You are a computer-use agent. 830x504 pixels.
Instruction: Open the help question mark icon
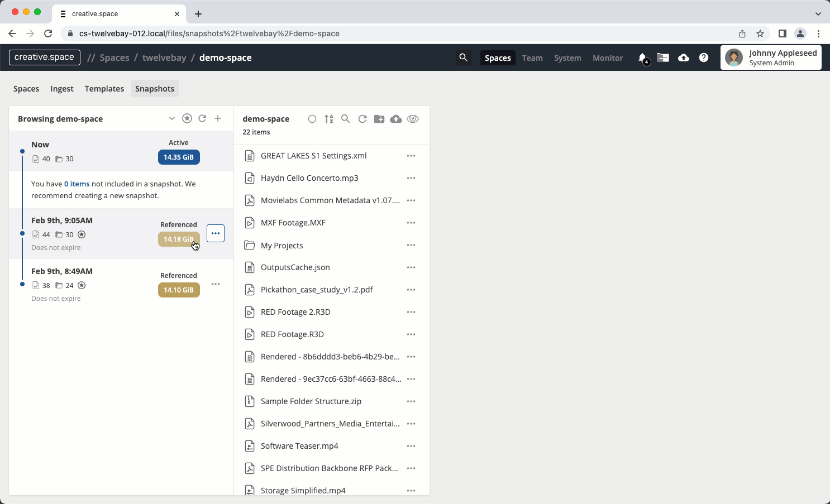pyautogui.click(x=704, y=57)
